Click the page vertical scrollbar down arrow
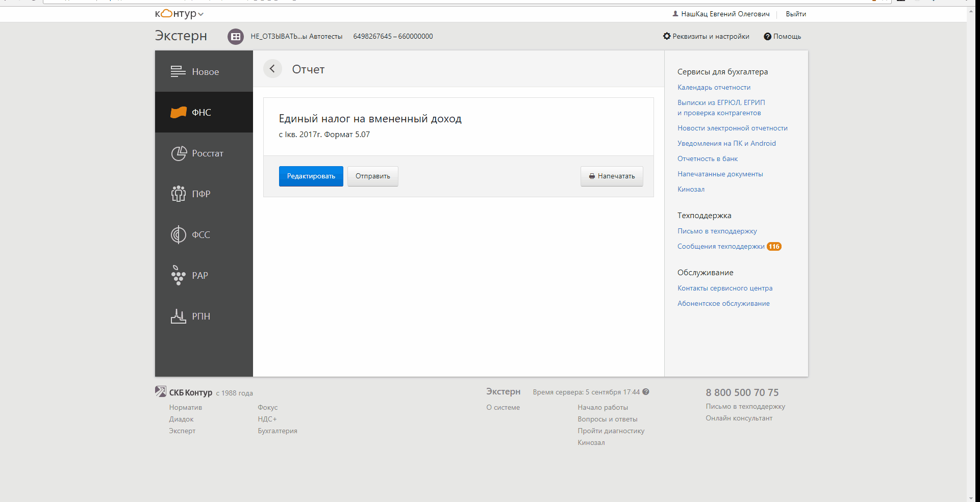Viewport: 980px width, 502px height. (x=970, y=498)
